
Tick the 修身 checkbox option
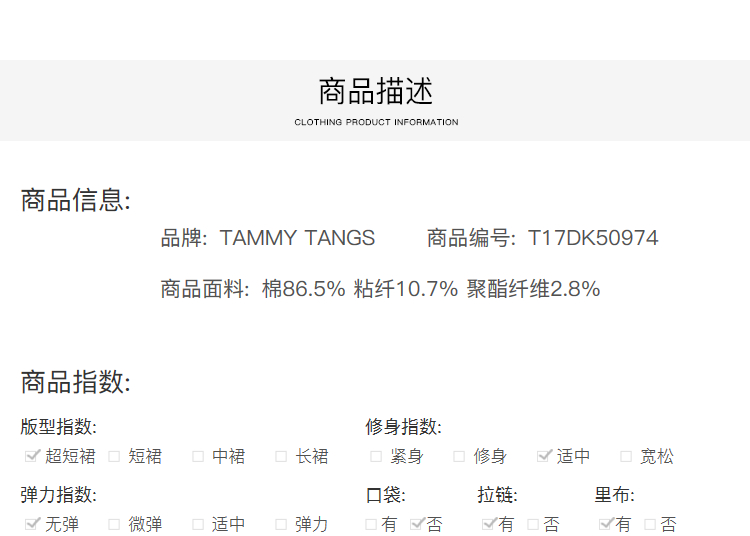coord(459,456)
